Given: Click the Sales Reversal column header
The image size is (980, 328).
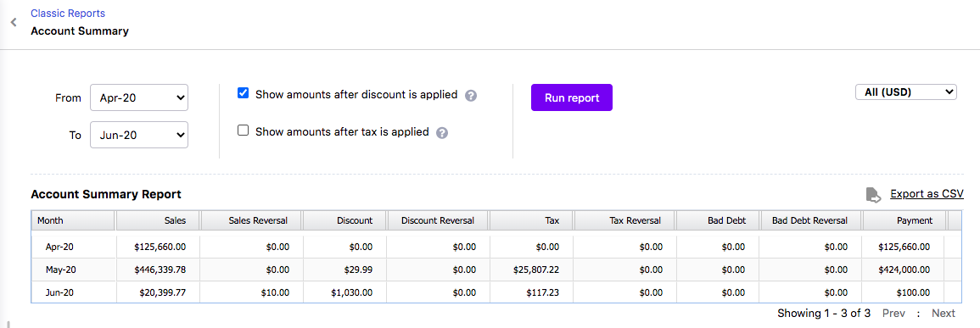Looking at the screenshot, I should [x=251, y=220].
